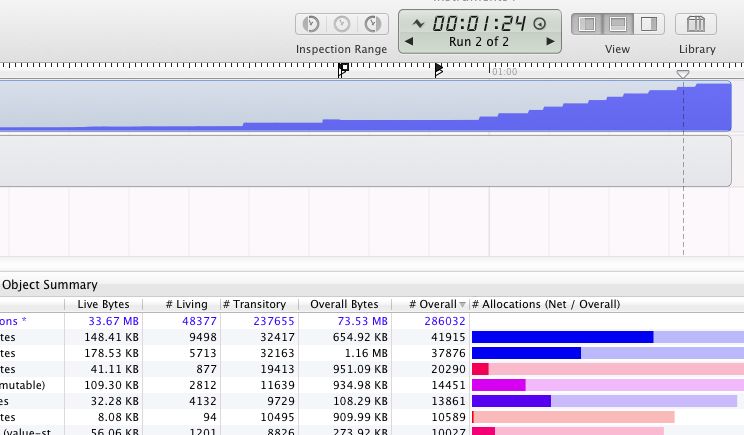Screen dimensions: 744x435
Task: Set inspection range end button
Action: pyautogui.click(x=373, y=24)
